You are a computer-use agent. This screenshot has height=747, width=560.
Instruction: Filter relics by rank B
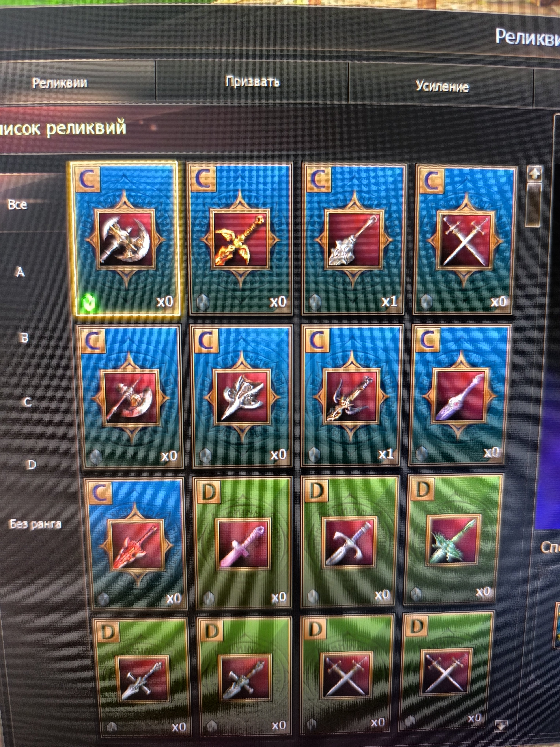(x=24, y=338)
